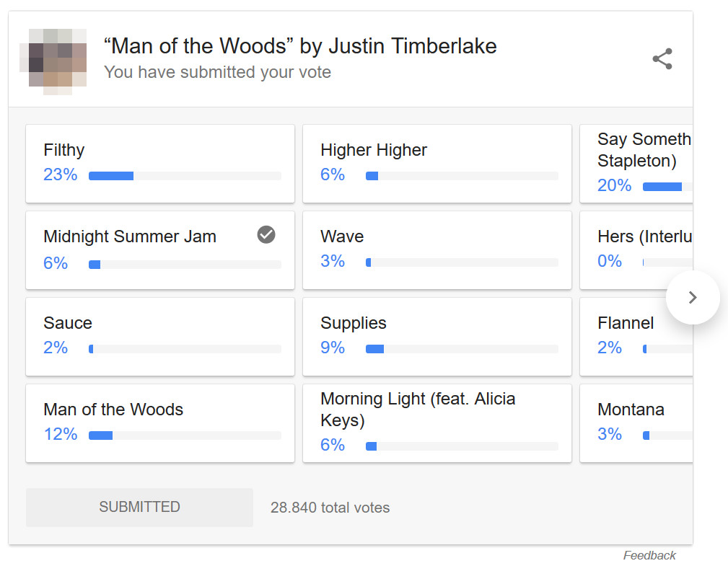The height and width of the screenshot is (566, 728).
Task: Select the Man of the Woods card
Action: point(160,423)
